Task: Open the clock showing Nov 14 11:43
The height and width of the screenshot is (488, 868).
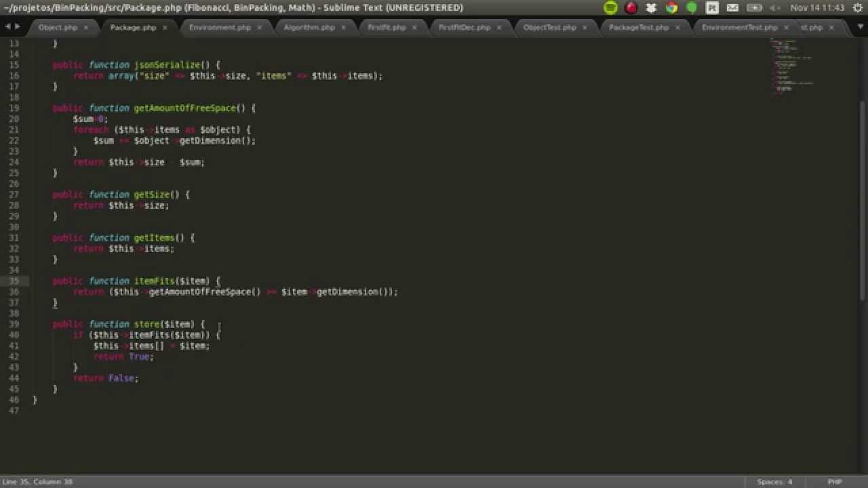Action: click(x=816, y=7)
